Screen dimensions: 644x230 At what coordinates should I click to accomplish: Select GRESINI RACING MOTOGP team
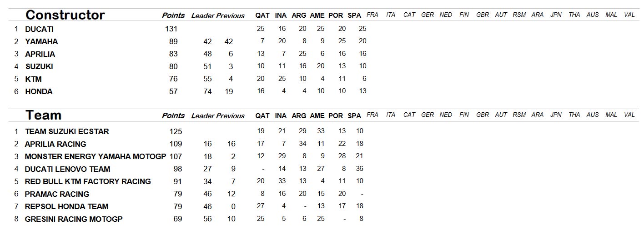click(x=74, y=219)
